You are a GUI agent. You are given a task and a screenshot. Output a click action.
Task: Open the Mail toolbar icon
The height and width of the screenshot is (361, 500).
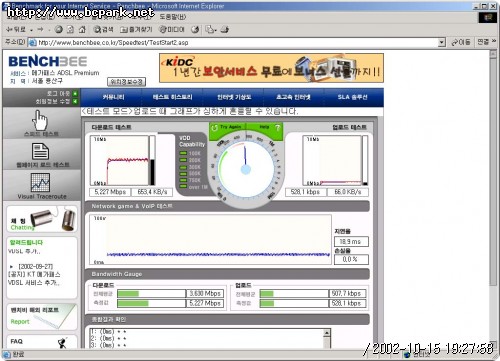(x=210, y=30)
